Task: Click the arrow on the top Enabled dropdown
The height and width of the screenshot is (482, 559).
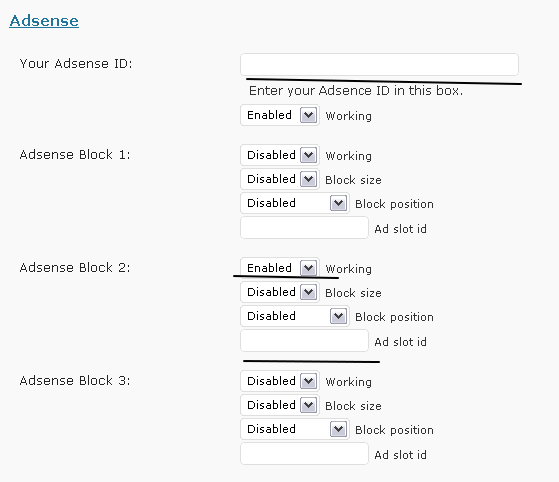Action: point(309,116)
